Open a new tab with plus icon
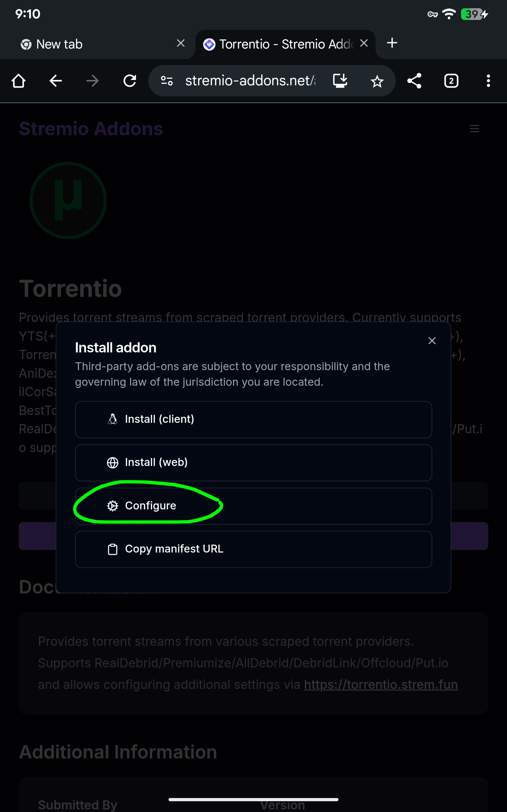 tap(392, 43)
